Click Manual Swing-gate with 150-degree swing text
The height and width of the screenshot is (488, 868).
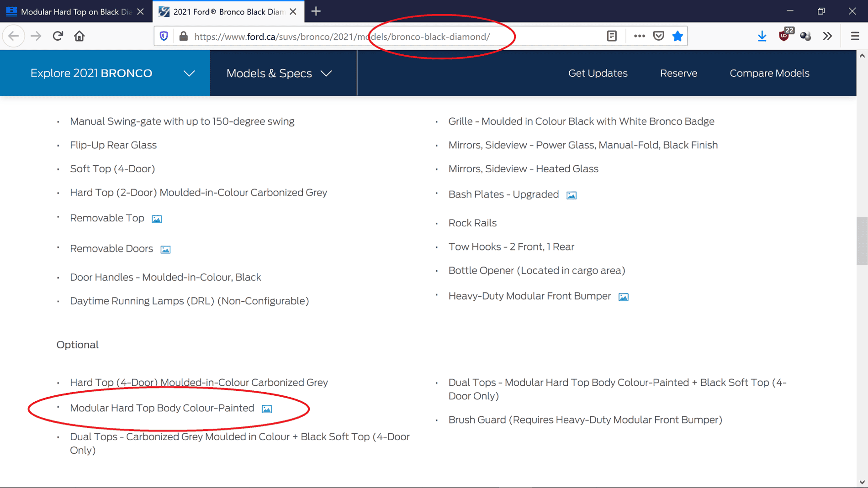tap(182, 121)
